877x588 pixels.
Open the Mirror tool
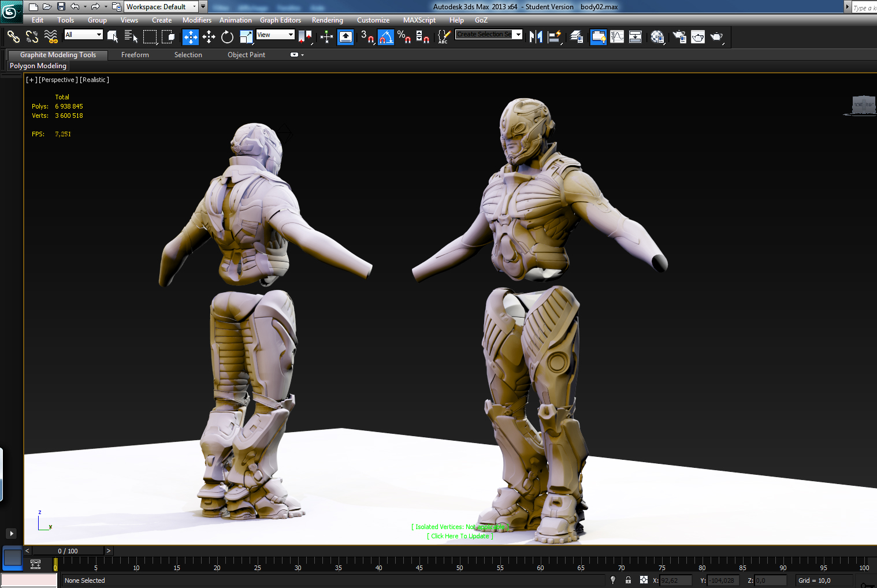(x=536, y=37)
